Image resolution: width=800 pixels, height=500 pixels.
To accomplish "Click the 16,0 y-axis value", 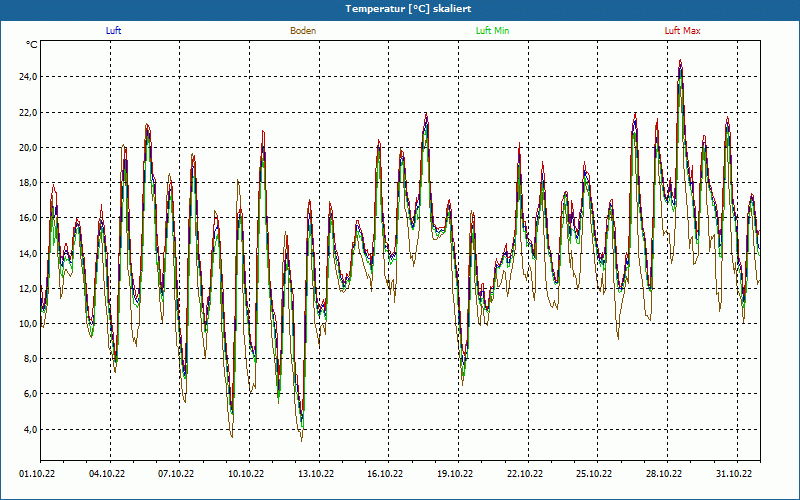I will (x=28, y=218).
